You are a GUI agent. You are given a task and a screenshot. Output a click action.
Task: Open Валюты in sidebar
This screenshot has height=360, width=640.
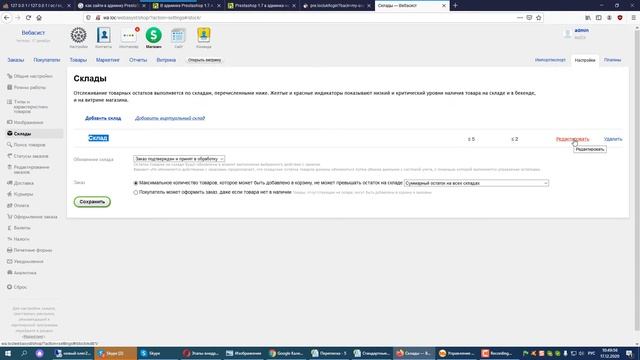pyautogui.click(x=22, y=228)
